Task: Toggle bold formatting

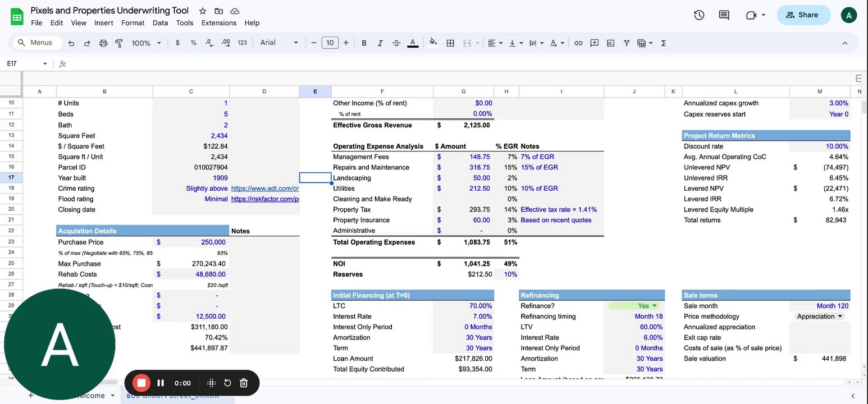Action: point(364,43)
